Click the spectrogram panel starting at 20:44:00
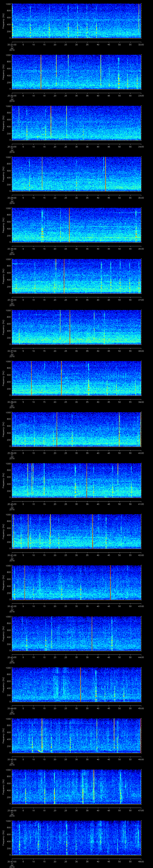Screen dimensions: 153x868 coord(76,685)
